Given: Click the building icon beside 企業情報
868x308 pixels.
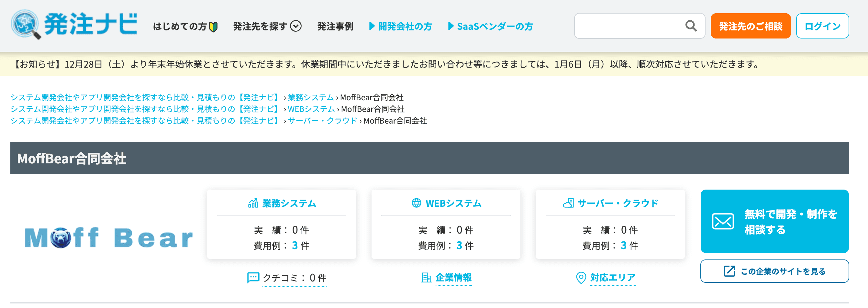Looking at the screenshot, I should [426, 278].
